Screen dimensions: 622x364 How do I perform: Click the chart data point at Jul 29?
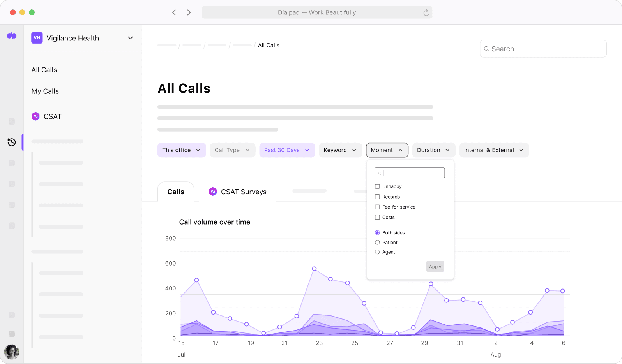[x=431, y=284]
